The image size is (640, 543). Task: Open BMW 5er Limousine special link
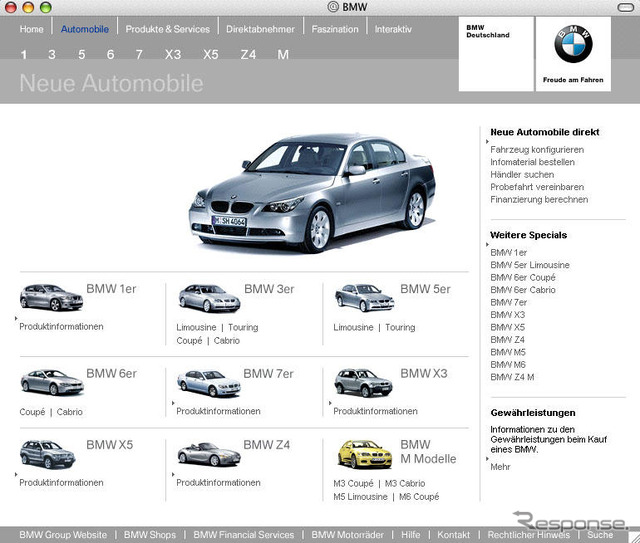pyautogui.click(x=530, y=265)
